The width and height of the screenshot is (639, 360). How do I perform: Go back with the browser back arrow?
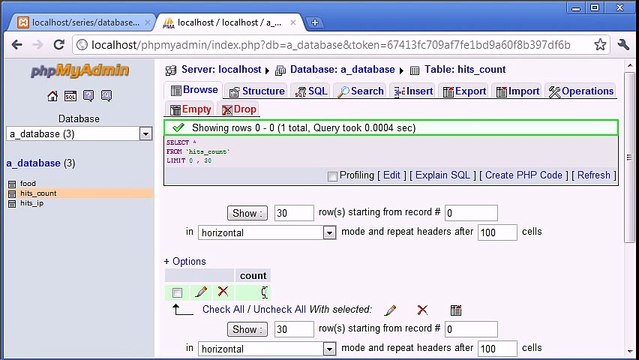(17, 44)
